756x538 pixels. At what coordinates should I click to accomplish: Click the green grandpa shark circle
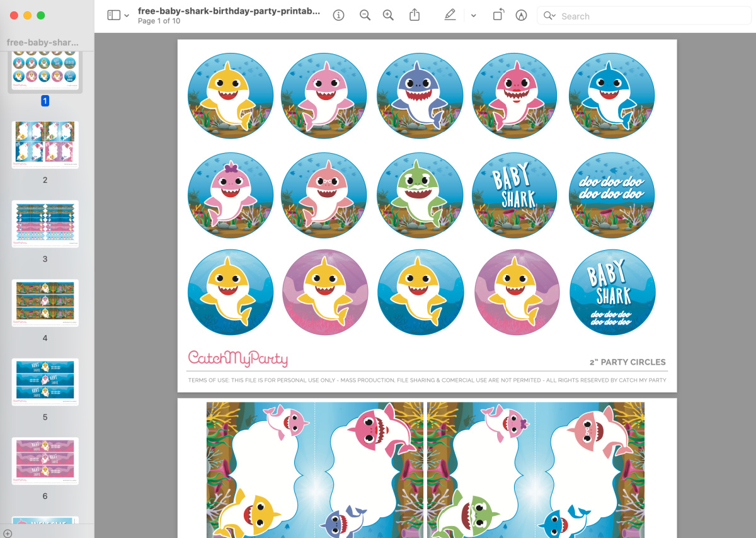(420, 195)
